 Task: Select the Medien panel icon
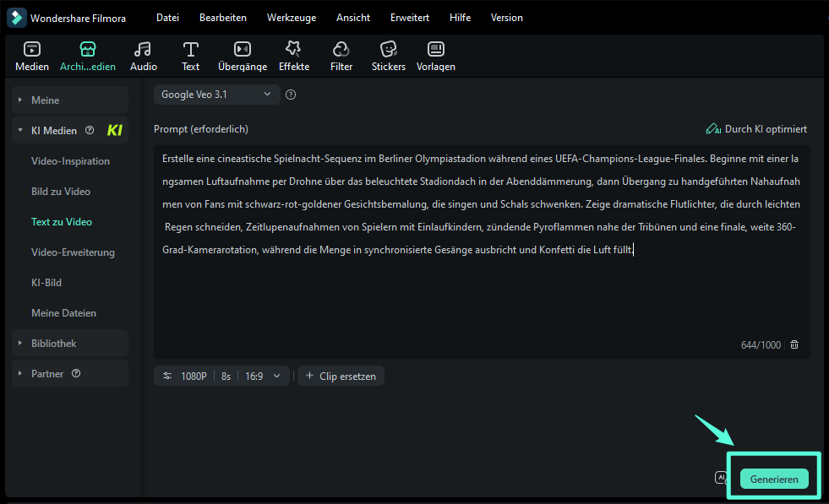pos(31,55)
